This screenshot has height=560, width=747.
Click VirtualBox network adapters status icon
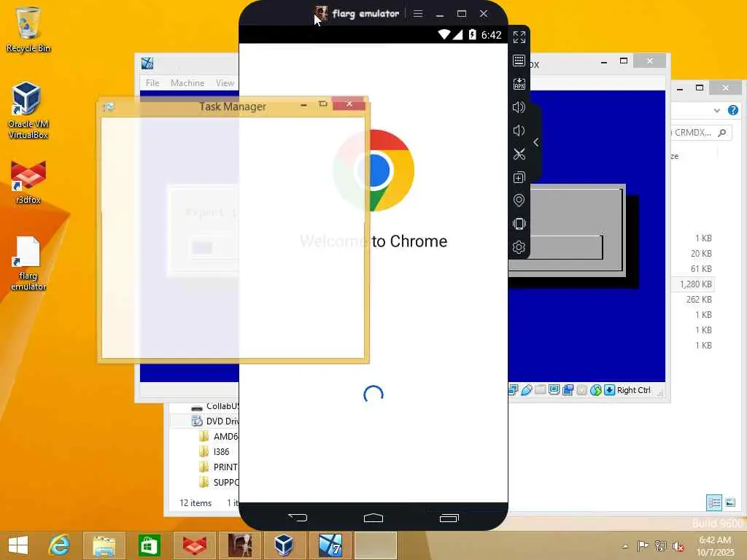click(513, 391)
